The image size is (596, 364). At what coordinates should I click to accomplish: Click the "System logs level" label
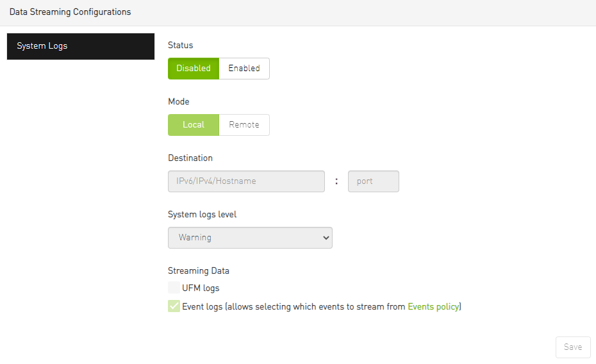pyautogui.click(x=202, y=214)
